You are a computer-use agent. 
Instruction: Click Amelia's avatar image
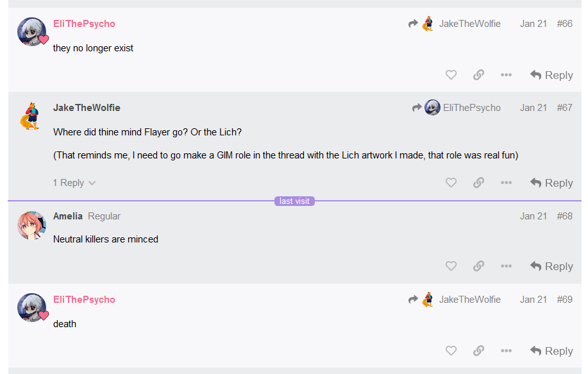[31, 225]
